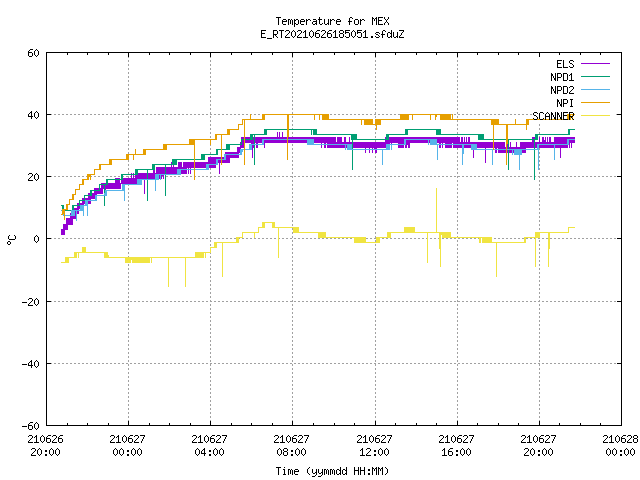Click the y-axis label -40
Image resolution: width=640 pixels, height=480 pixels.
(x=31, y=364)
